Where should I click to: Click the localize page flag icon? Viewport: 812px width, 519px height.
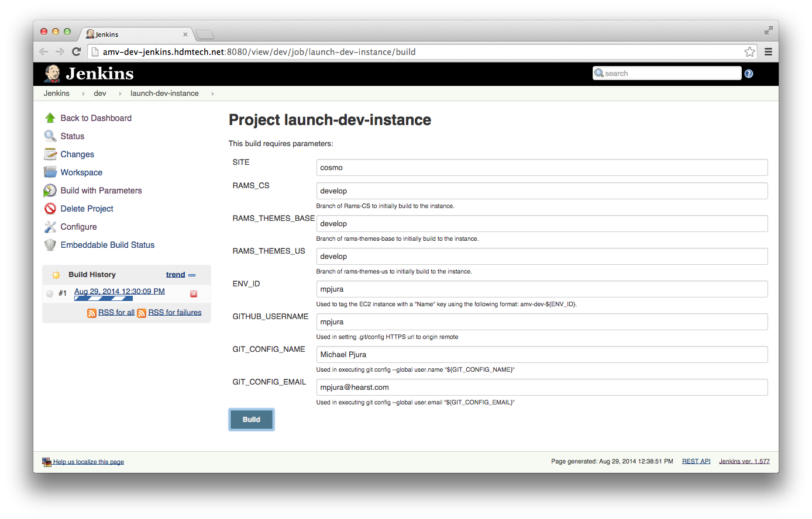(x=47, y=462)
